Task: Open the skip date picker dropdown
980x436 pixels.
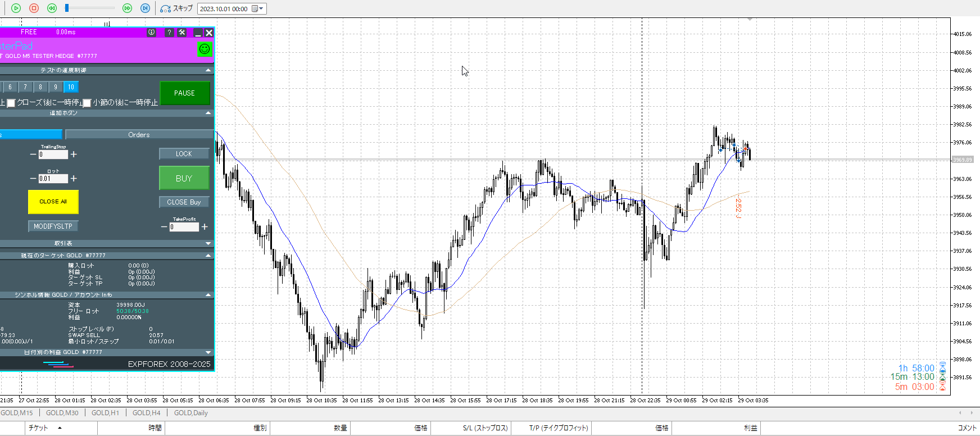Action: [x=258, y=8]
